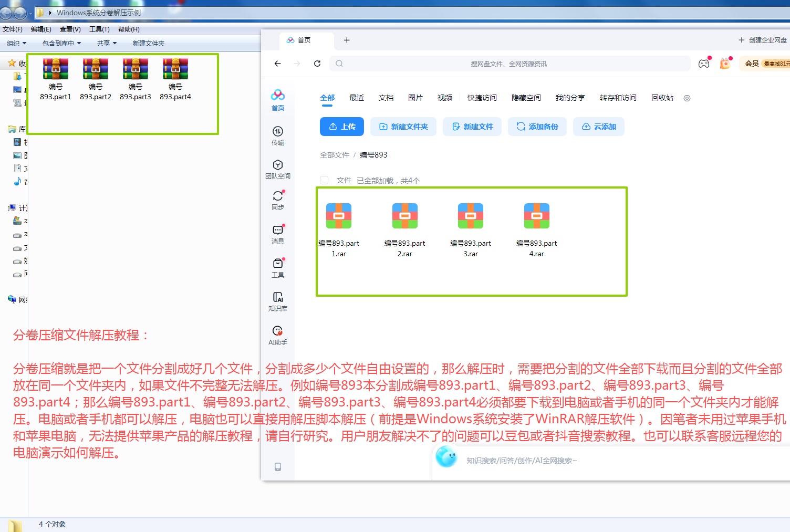Open the address bar path arrow
Image resolution: width=790 pixels, height=532 pixels.
pyautogui.click(x=50, y=13)
